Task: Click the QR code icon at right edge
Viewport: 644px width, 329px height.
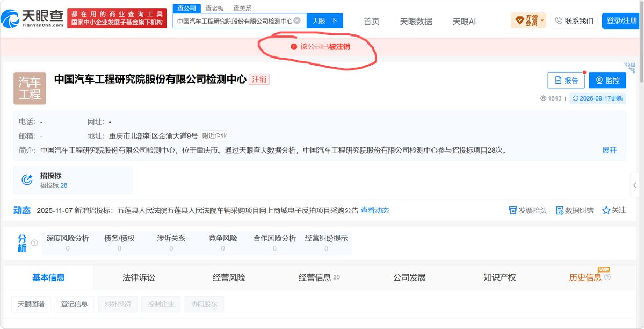Action: (629, 68)
